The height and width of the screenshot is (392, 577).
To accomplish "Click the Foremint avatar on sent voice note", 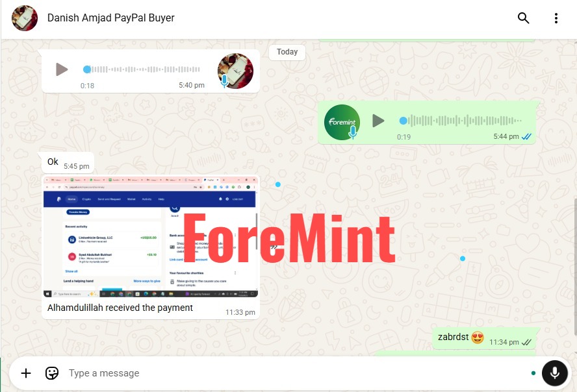I will pyautogui.click(x=342, y=122).
